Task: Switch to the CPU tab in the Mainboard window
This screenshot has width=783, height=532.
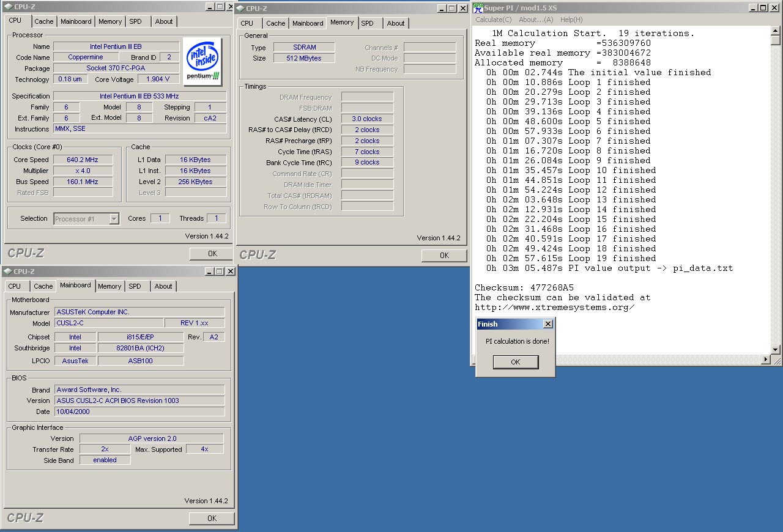Action: coord(15,286)
